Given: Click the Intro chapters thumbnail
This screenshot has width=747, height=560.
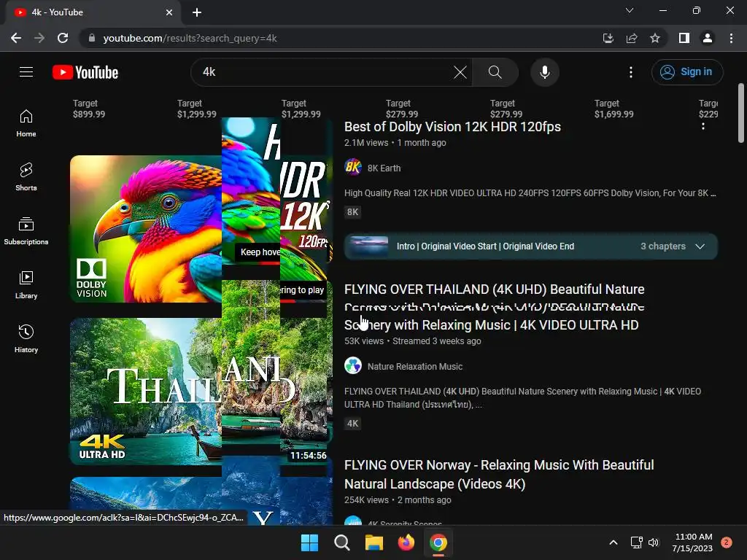Looking at the screenshot, I should (369, 246).
